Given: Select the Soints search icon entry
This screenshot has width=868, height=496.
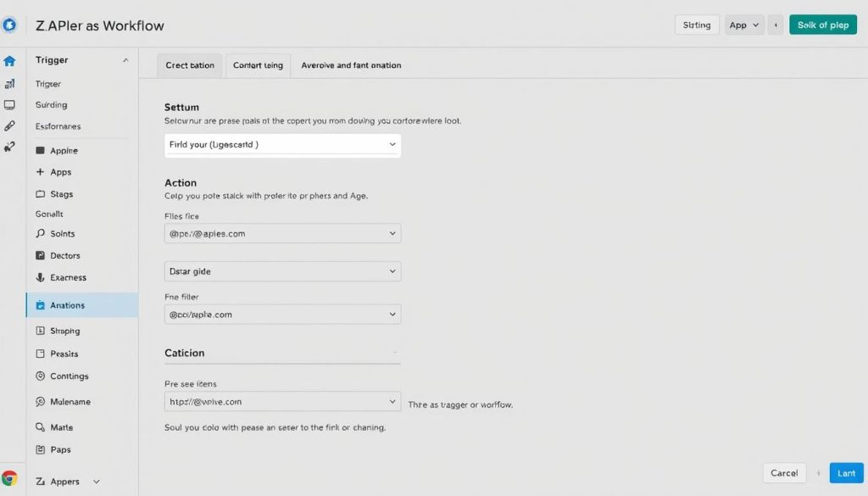Looking at the screenshot, I should click(59, 233).
